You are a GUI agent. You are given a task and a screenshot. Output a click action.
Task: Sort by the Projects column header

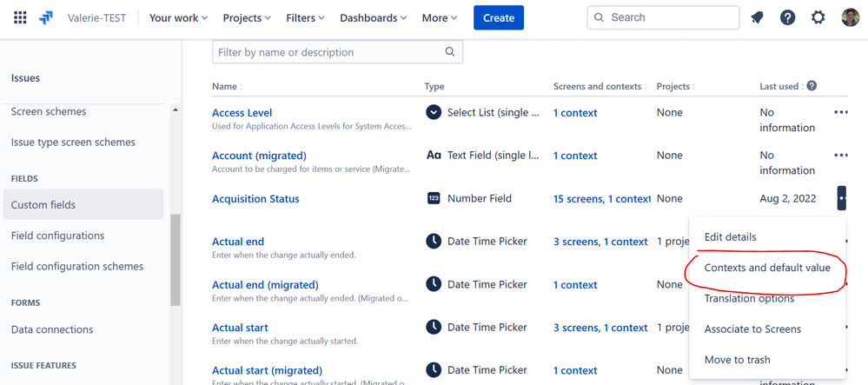(x=677, y=86)
